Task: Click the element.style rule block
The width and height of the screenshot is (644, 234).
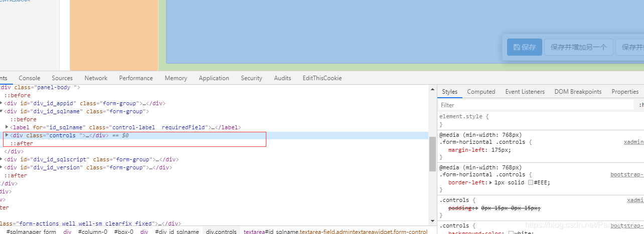Action: pos(541,120)
